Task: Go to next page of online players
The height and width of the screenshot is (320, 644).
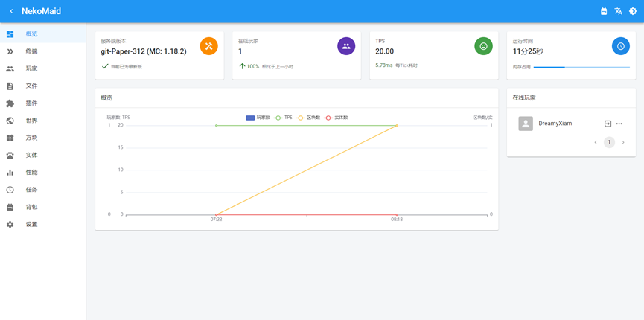Action: [x=623, y=142]
